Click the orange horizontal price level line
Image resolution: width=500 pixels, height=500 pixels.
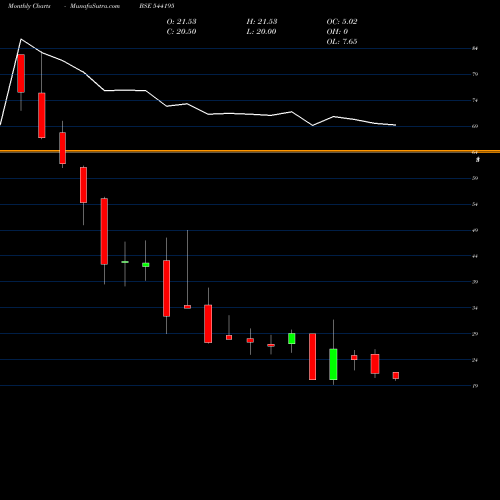coord(250,151)
